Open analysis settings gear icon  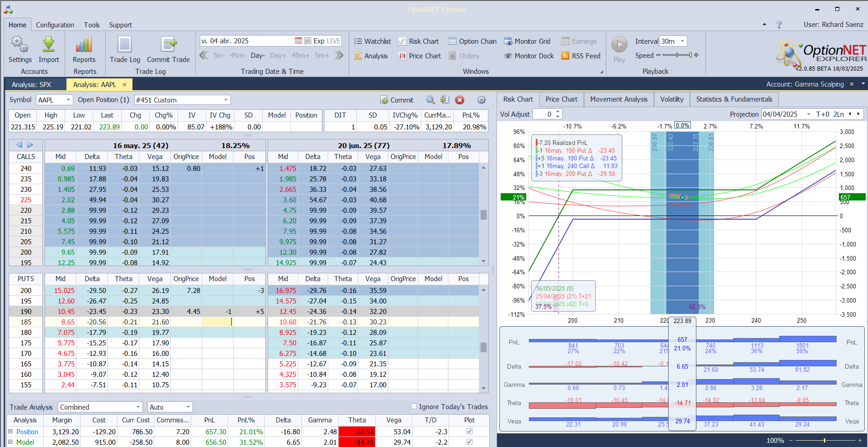click(481, 100)
